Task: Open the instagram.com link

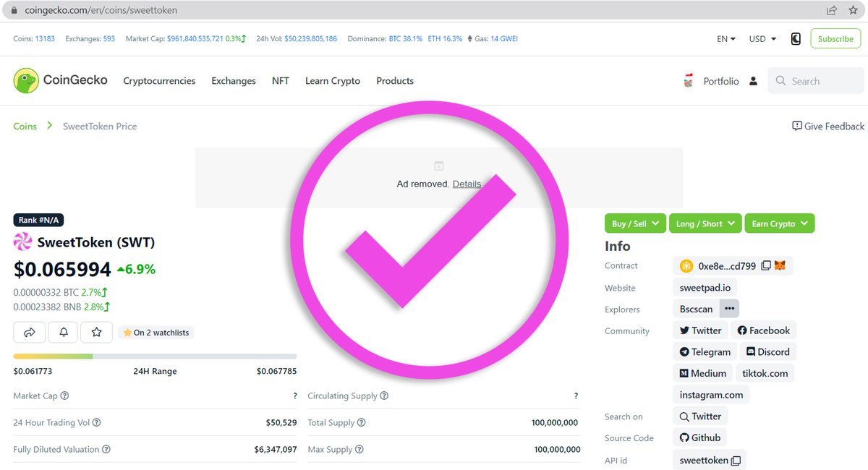Action: (711, 395)
